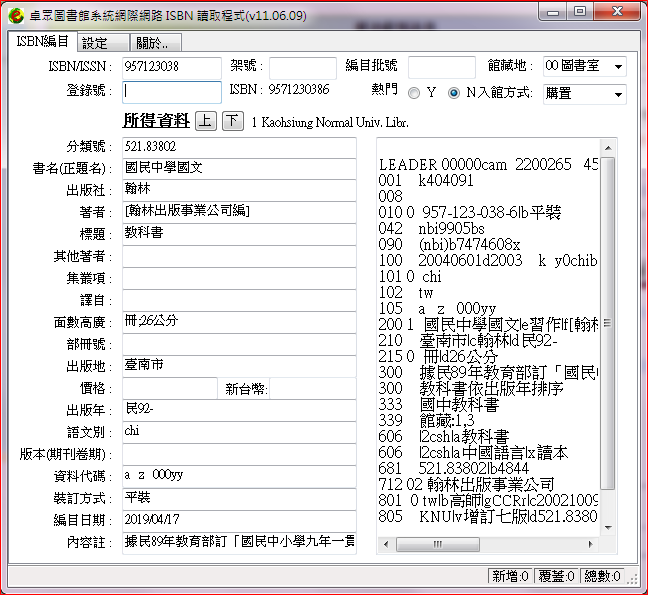Click the ISBN/ISSN input field

click(172, 67)
